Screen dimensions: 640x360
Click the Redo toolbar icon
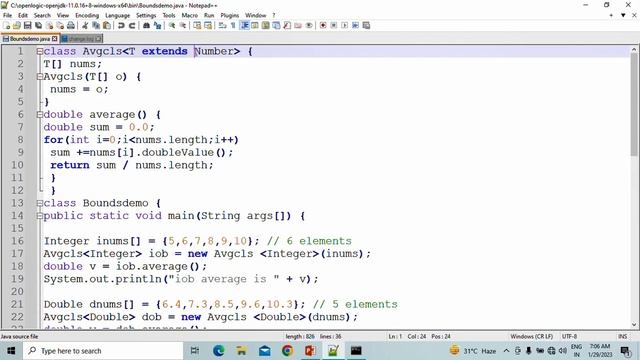point(132,25)
